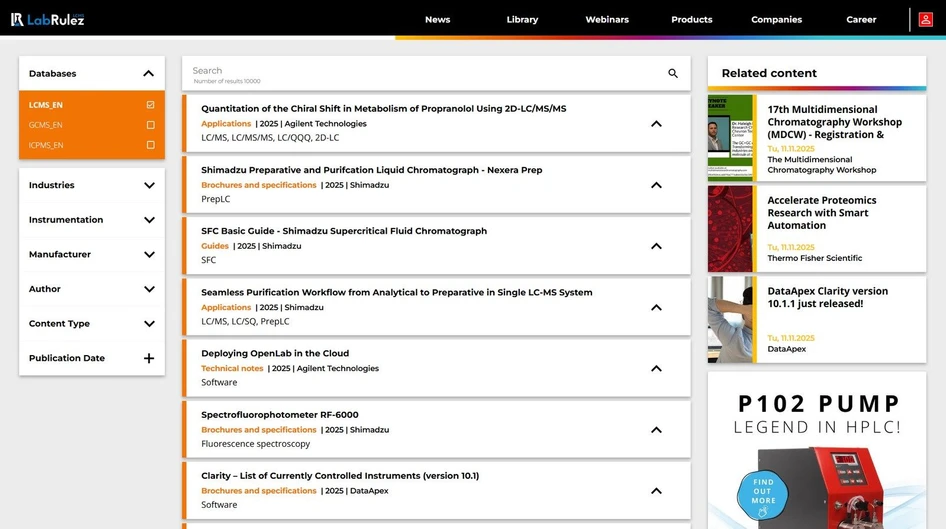Collapse the Spectrofluorophotometer RF-6000 result chevron
Screen dimensions: 946x529
coord(656,430)
